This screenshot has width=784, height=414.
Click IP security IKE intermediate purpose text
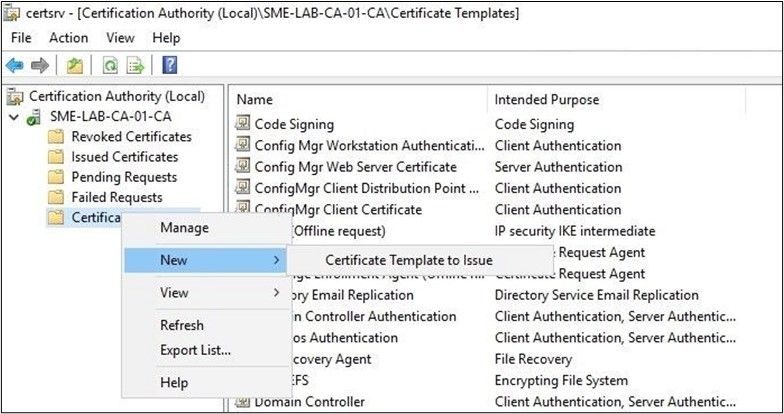pos(575,231)
